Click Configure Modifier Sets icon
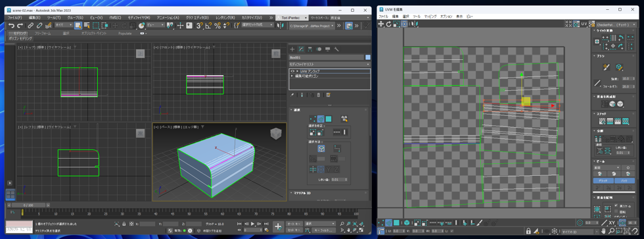The height and width of the screenshot is (239, 644). [x=328, y=95]
